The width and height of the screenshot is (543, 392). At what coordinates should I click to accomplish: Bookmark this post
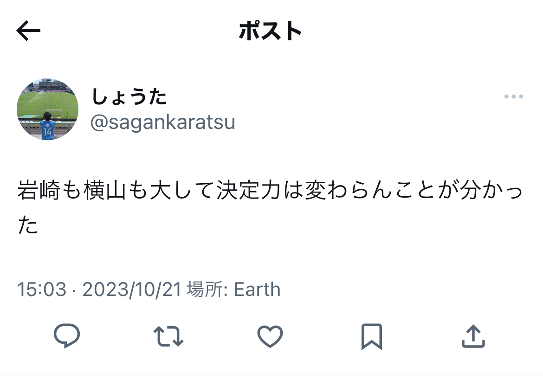371,336
